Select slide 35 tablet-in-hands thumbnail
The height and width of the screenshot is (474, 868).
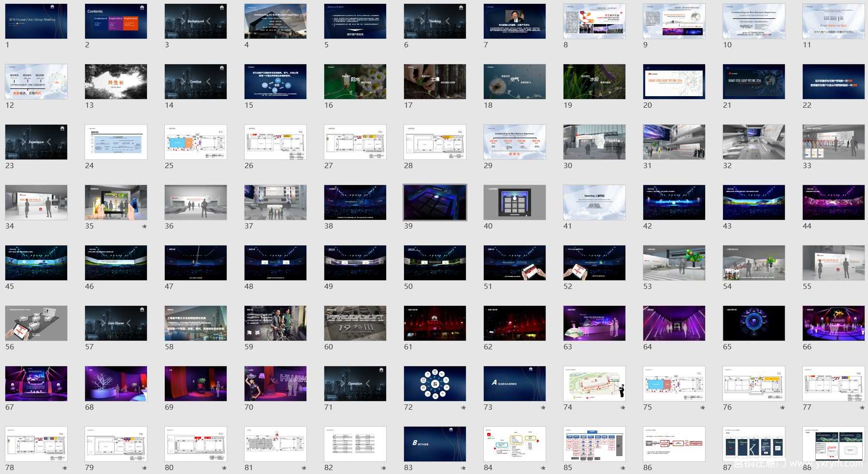116,202
